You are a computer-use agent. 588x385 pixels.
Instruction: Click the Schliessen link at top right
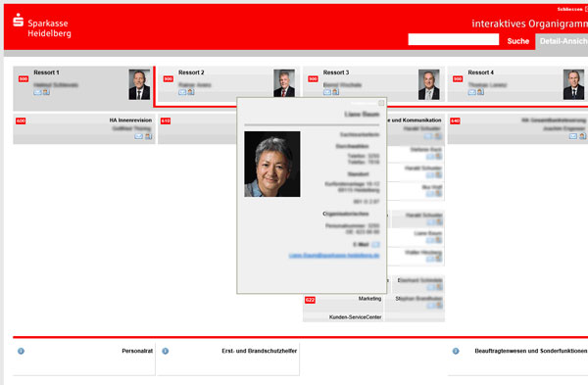[x=569, y=9]
